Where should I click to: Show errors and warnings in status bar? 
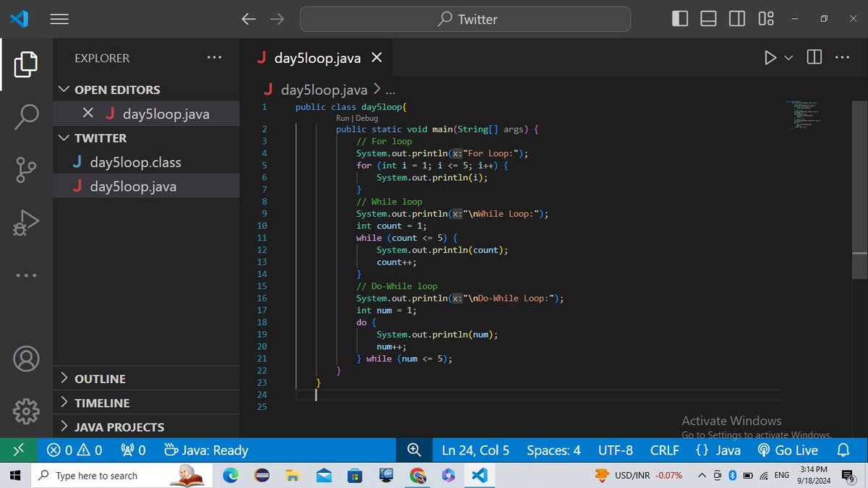point(75,450)
